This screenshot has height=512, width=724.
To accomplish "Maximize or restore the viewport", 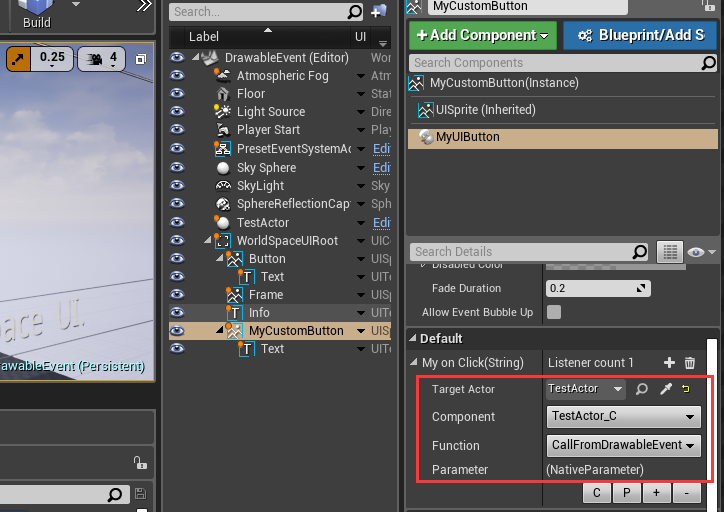I will coord(141,59).
